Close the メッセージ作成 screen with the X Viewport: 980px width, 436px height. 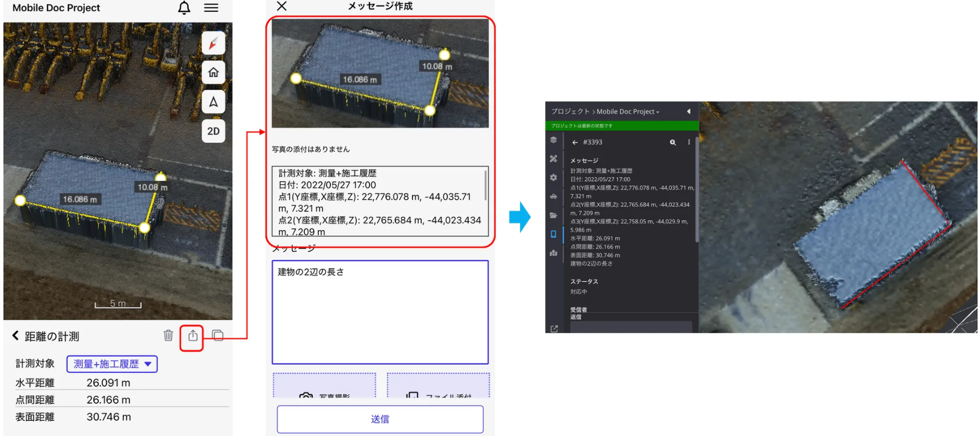[282, 6]
